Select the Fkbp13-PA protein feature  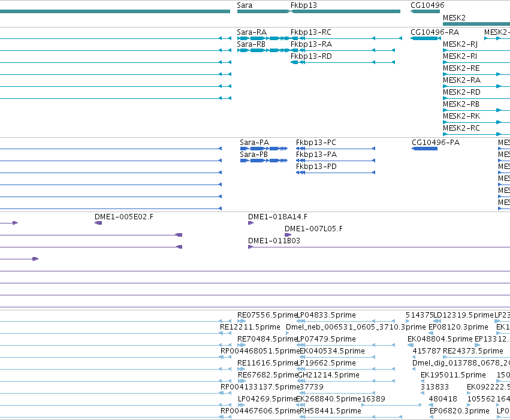(x=336, y=161)
